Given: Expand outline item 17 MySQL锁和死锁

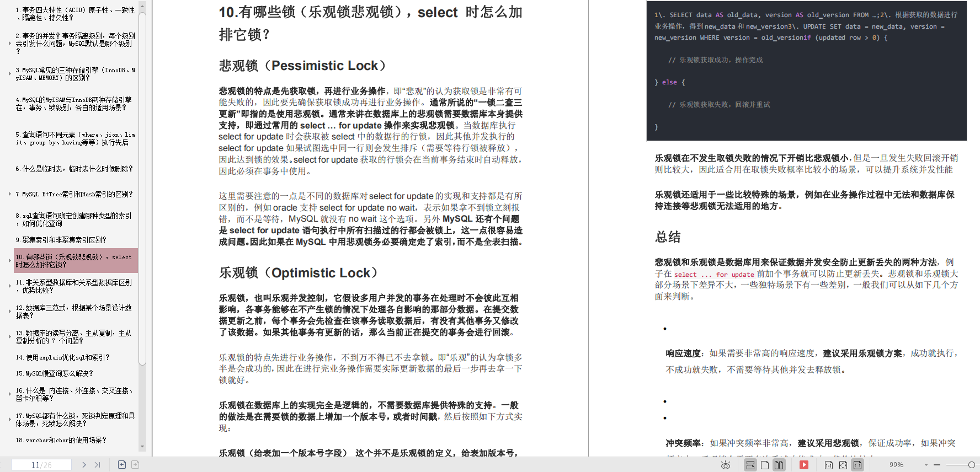Looking at the screenshot, I should [x=10, y=420].
